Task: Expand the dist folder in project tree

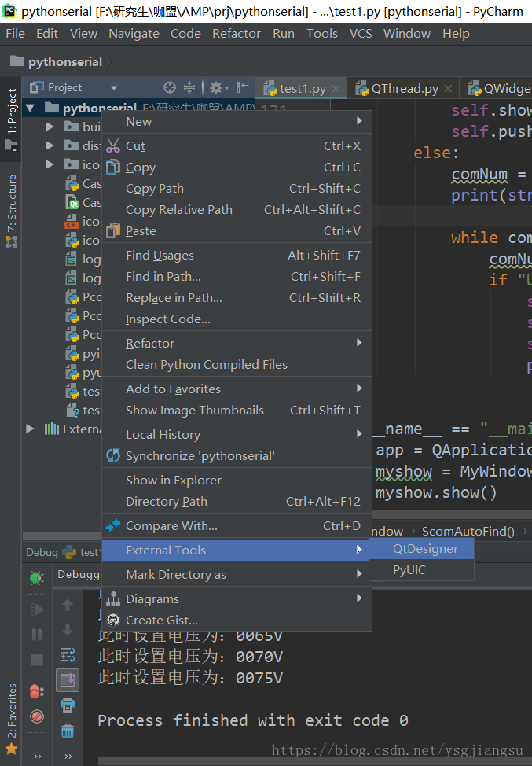Action: tap(50, 145)
